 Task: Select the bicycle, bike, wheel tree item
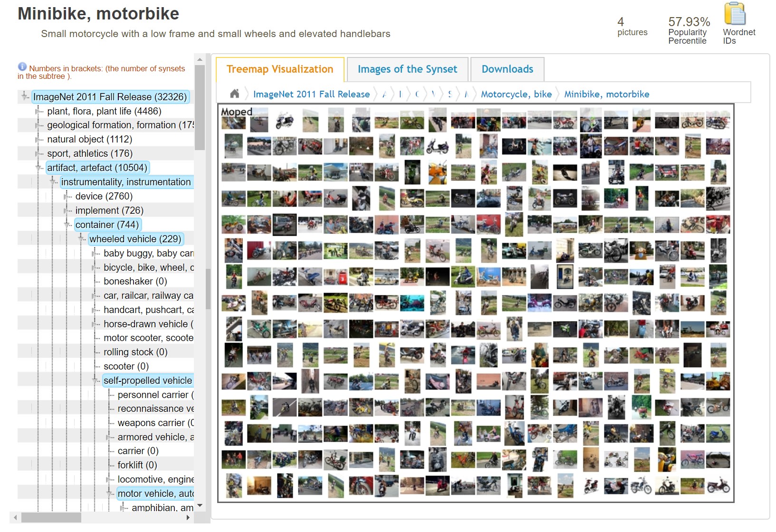pos(143,267)
